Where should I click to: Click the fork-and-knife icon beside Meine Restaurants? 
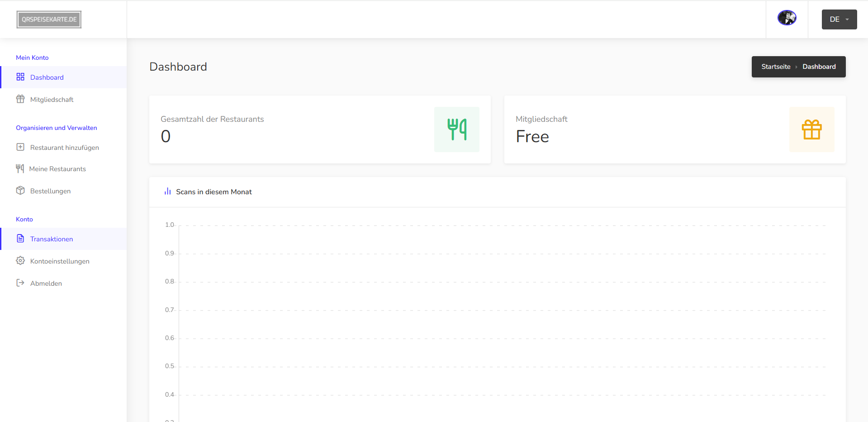20,169
